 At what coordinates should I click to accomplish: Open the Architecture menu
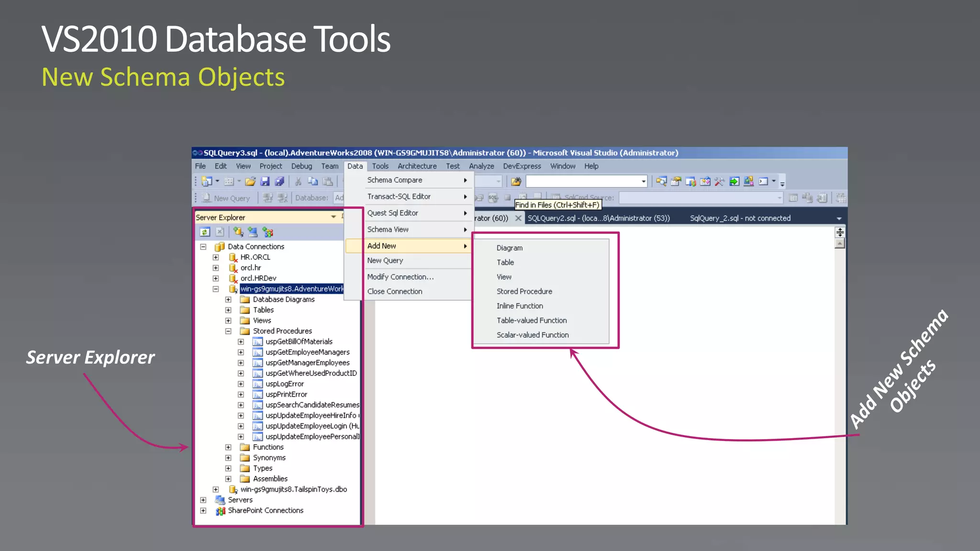coord(417,166)
